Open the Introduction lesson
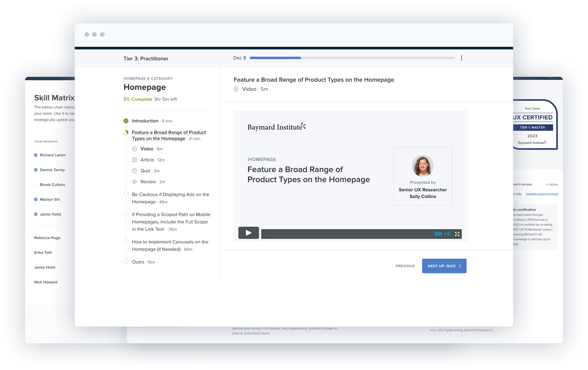 point(145,121)
